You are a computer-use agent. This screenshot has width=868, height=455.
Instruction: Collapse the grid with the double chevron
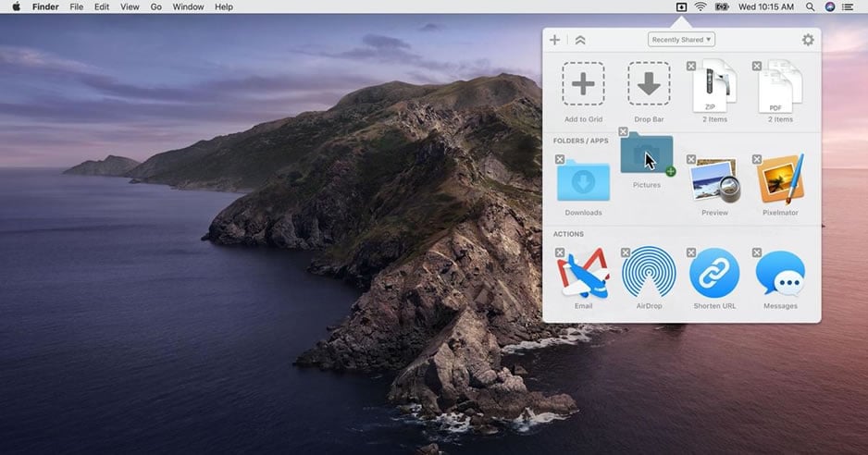(580, 40)
